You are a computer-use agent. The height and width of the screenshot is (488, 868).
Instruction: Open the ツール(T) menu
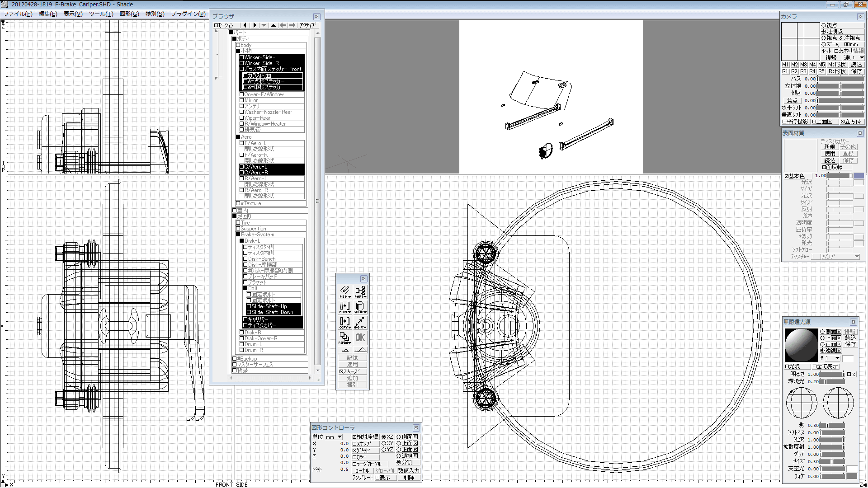tap(101, 14)
